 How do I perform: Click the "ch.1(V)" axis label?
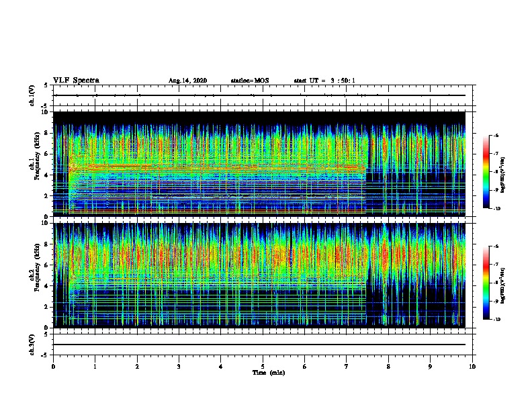pos(32,95)
